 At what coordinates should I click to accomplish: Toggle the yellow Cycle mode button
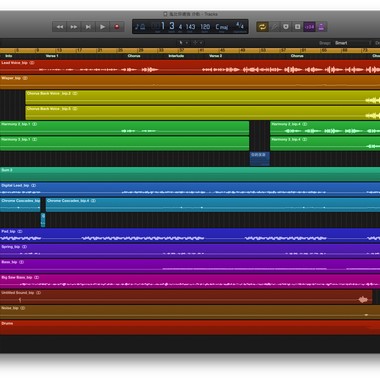tap(262, 27)
